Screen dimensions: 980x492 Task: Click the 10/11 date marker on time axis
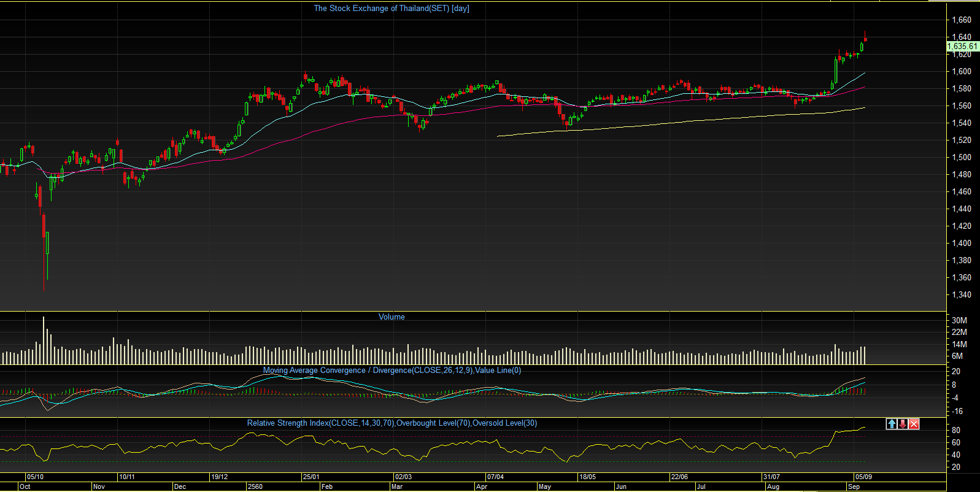[127, 477]
